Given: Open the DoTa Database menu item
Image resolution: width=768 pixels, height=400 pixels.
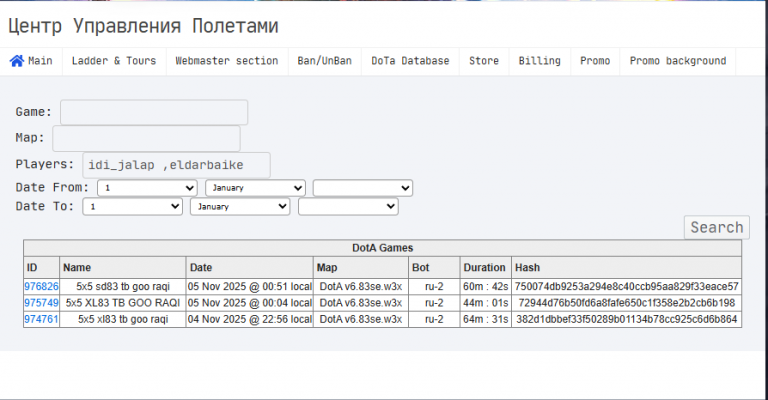Looking at the screenshot, I should (410, 61).
